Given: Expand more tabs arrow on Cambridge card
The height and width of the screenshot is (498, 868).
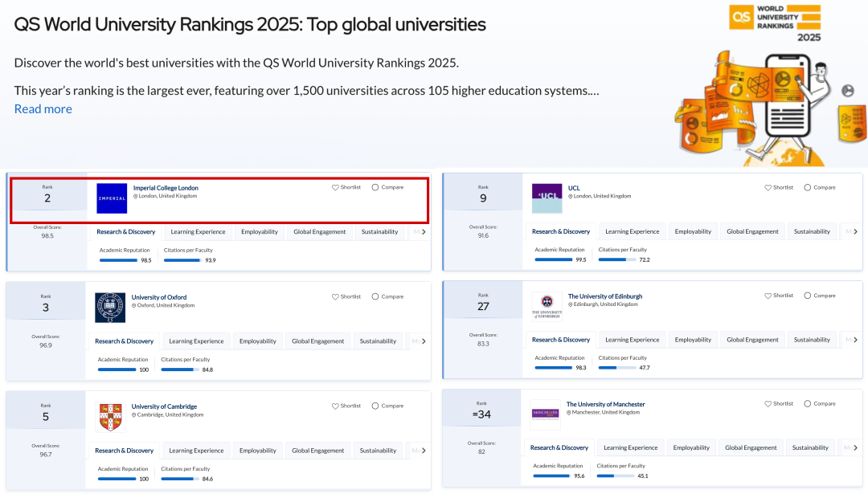Looking at the screenshot, I should click(x=424, y=451).
